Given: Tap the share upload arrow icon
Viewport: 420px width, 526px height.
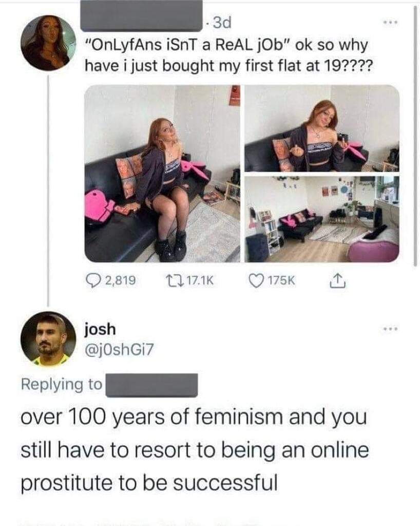Looking at the screenshot, I should (x=337, y=280).
